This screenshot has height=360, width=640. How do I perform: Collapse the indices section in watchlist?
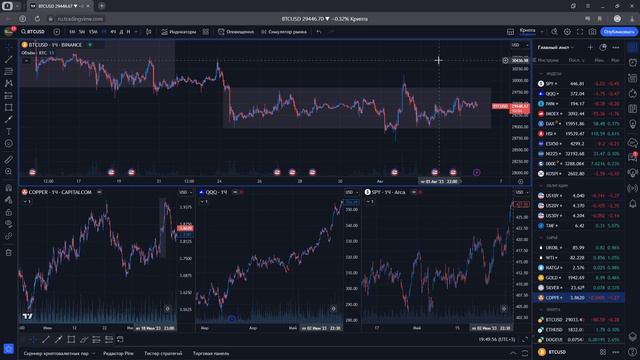pyautogui.click(x=542, y=74)
